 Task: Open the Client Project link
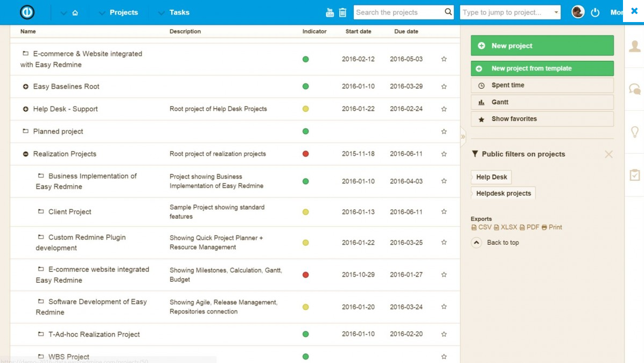tap(70, 212)
